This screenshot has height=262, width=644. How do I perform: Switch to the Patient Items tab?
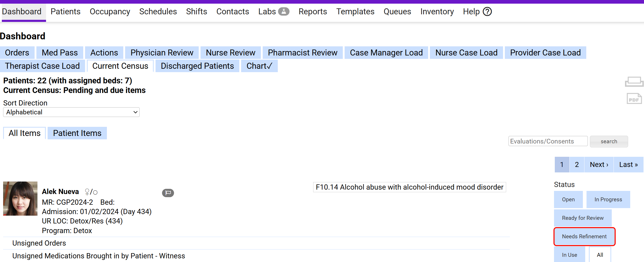pos(77,133)
